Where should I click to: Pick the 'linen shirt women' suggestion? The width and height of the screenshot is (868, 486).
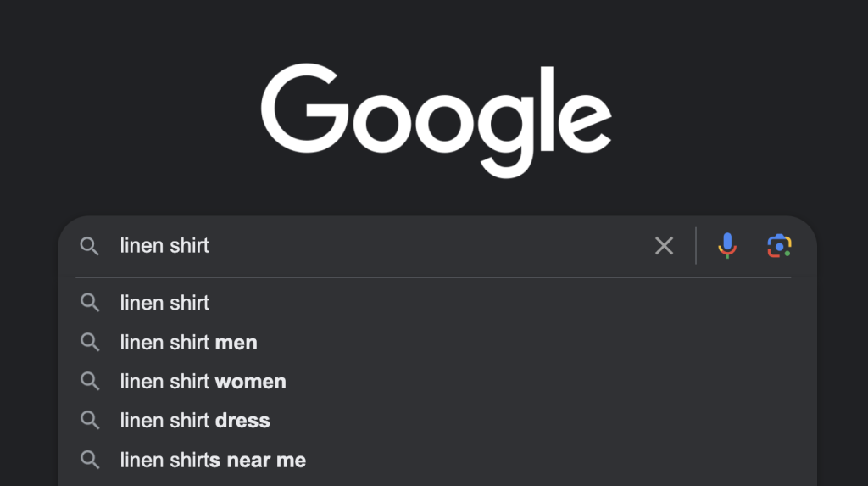[x=437, y=382]
